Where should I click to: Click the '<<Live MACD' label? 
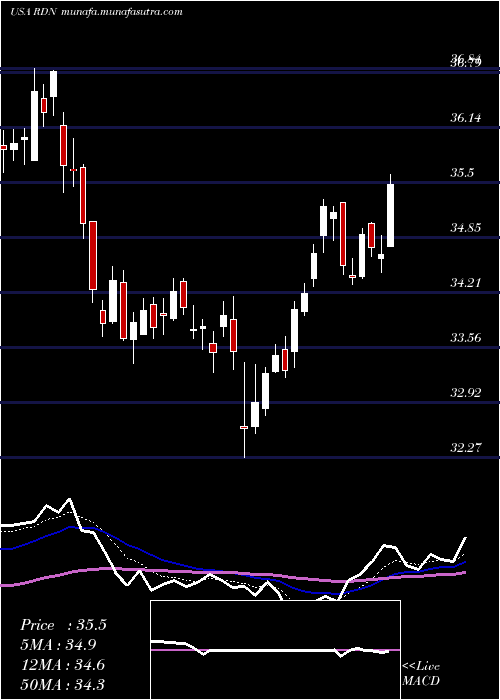pyautogui.click(x=421, y=673)
